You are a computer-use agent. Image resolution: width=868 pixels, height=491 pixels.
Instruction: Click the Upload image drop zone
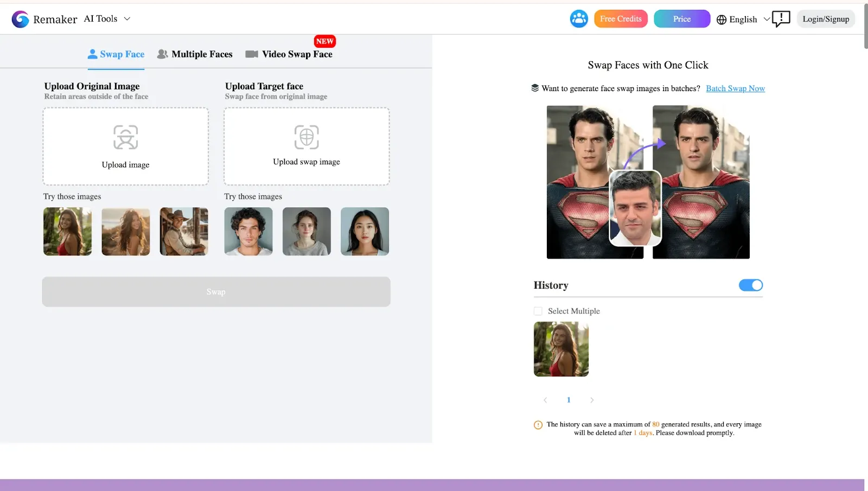125,146
